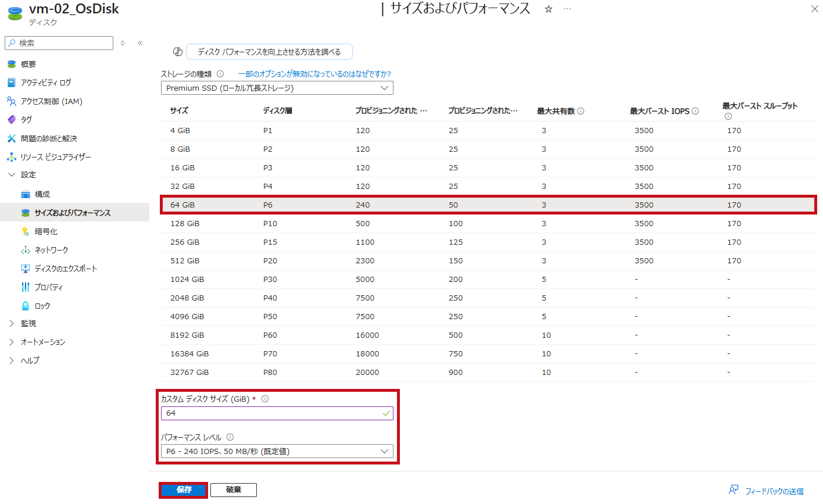This screenshot has width=823, height=504.
Task: Open the more options ellipsis in header
Action: (567, 9)
